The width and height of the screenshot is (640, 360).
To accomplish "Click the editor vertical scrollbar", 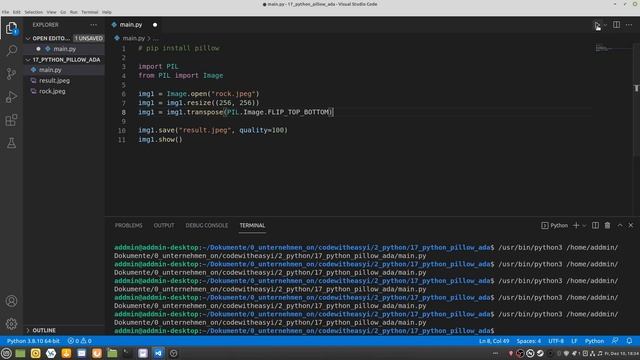I will click(636, 100).
